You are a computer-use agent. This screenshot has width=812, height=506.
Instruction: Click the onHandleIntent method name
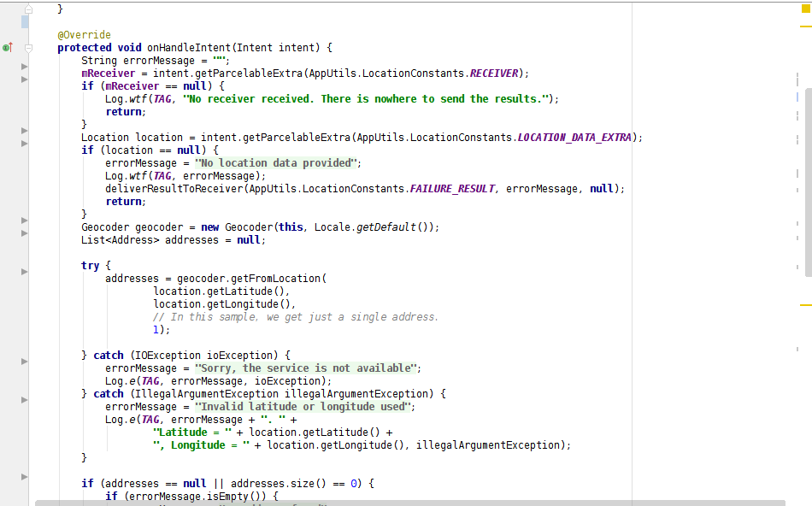tap(189, 48)
